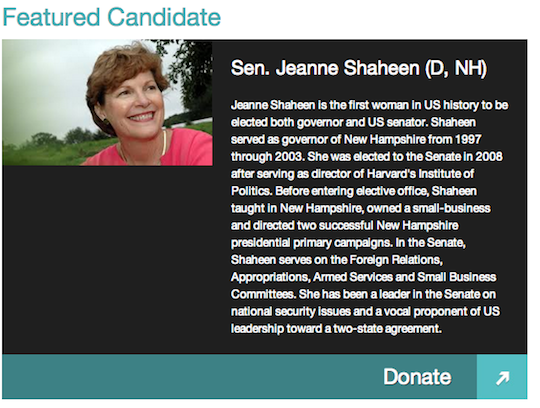Image resolution: width=540 pixels, height=408 pixels.
Task: Click the bio line 'through 2003. She was elected'
Action: 367,157
